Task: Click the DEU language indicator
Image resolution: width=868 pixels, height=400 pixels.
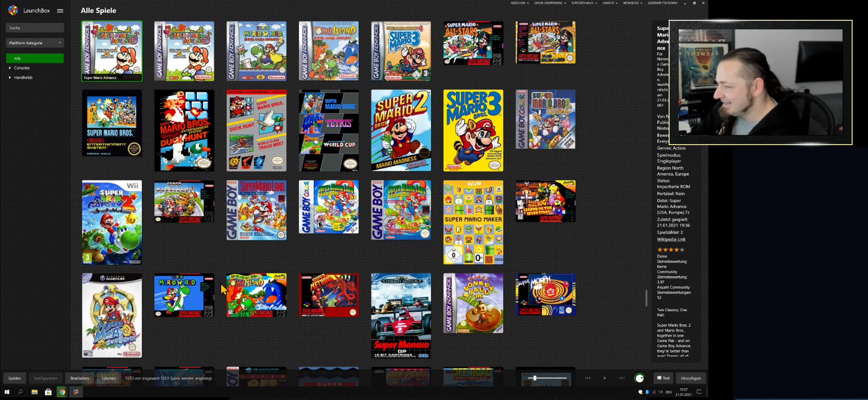Action: point(669,392)
